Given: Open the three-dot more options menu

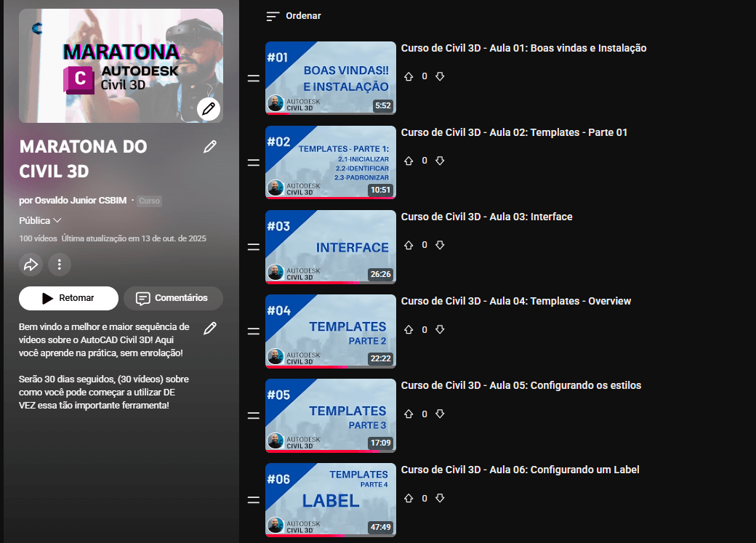Looking at the screenshot, I should point(60,265).
